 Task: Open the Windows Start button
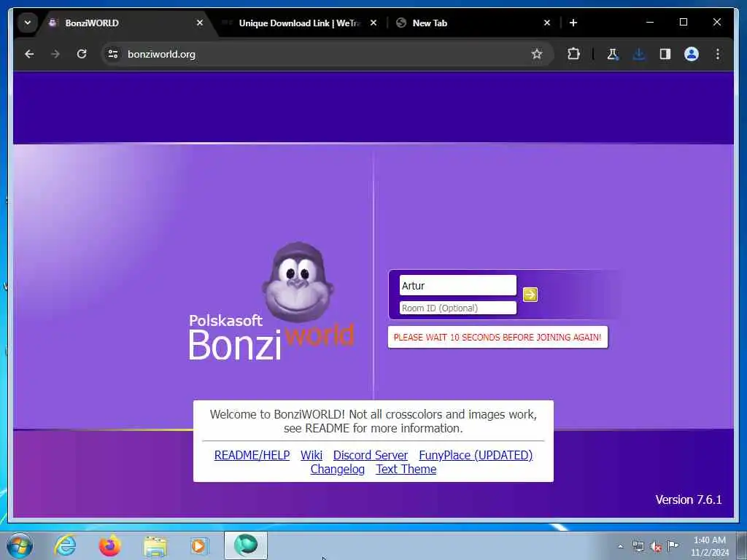20,545
